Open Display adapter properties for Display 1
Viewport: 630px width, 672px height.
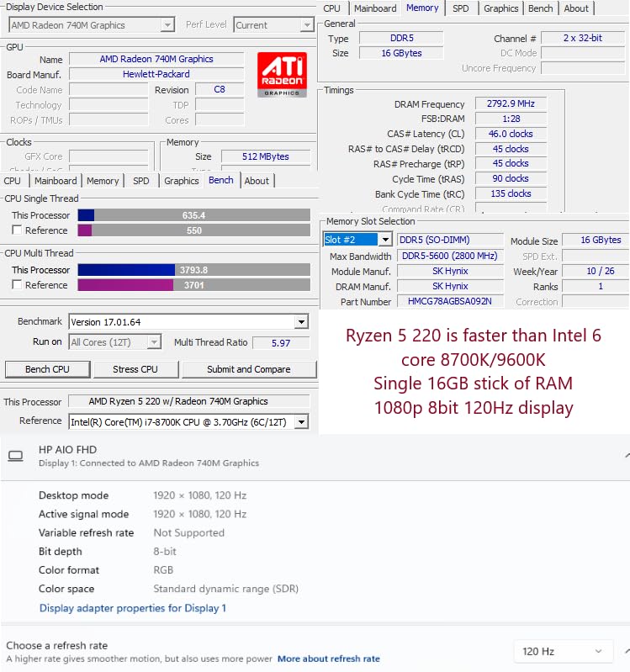(x=132, y=608)
